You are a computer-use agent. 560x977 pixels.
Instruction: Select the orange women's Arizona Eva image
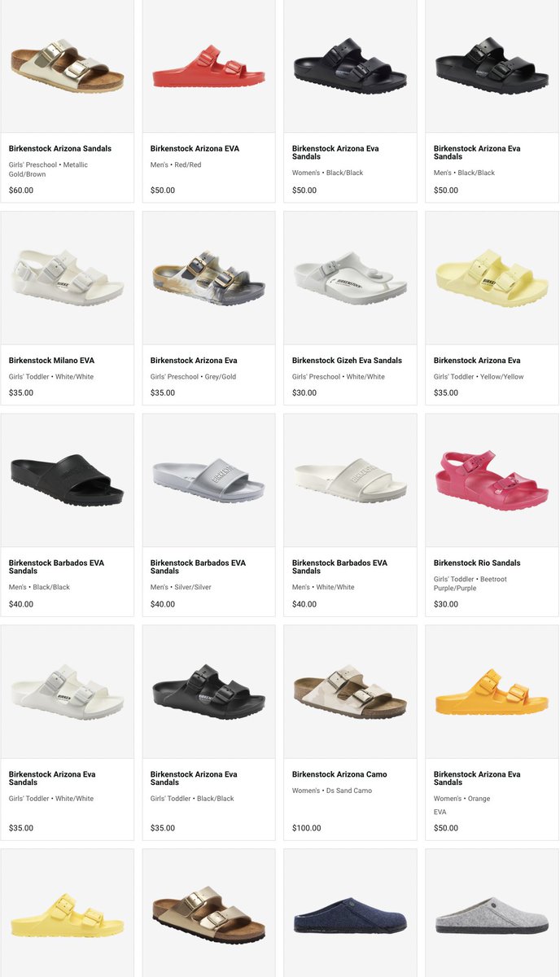[492, 692]
